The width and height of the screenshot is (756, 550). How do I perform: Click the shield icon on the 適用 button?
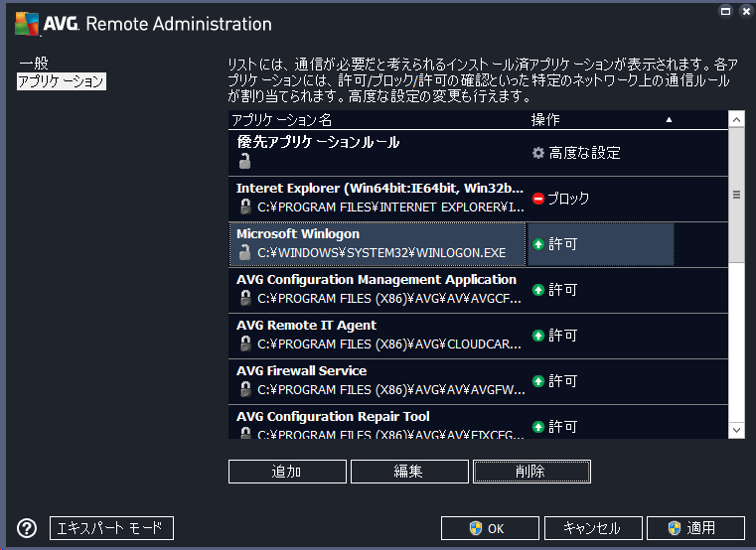(674, 528)
